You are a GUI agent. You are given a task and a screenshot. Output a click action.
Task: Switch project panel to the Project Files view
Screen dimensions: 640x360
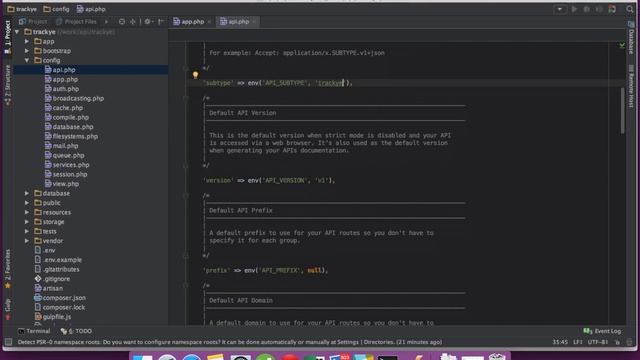click(x=76, y=22)
